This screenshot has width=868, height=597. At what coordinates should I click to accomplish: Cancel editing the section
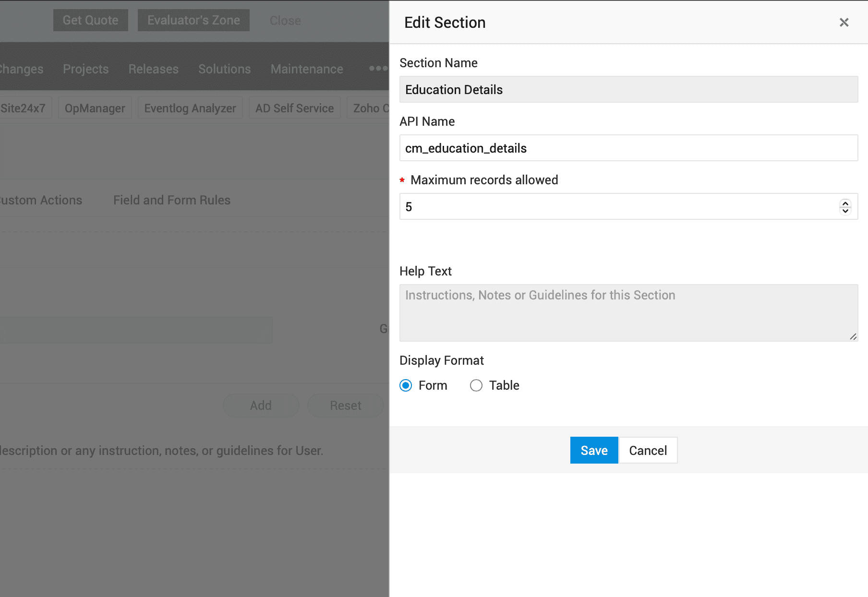pyautogui.click(x=648, y=450)
